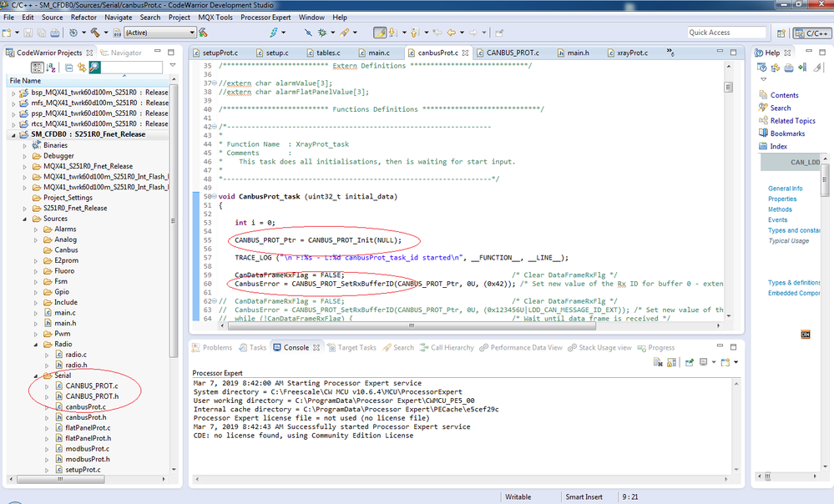This screenshot has height=504, width=834.
Task: Select flatPanelProt.c in the project tree
Action: (x=88, y=427)
